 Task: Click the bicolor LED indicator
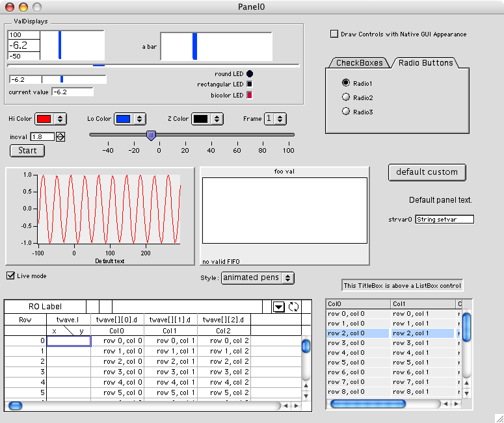[250, 95]
